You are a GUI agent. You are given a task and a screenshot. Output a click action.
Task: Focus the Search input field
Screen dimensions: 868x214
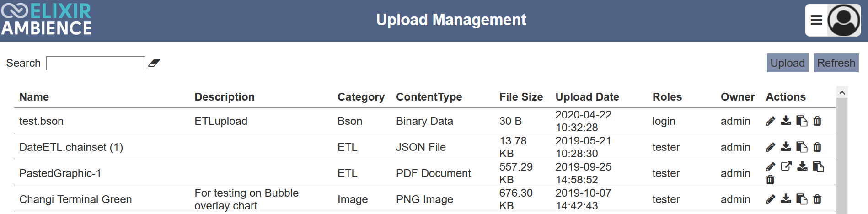pos(96,63)
